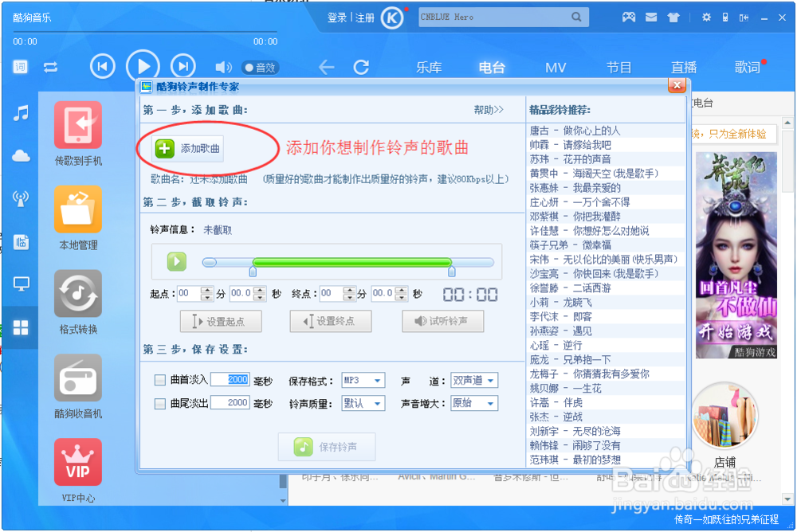The image size is (797, 532).
Task: Open the 声音增大 原始 dropdown
Action: click(x=473, y=404)
